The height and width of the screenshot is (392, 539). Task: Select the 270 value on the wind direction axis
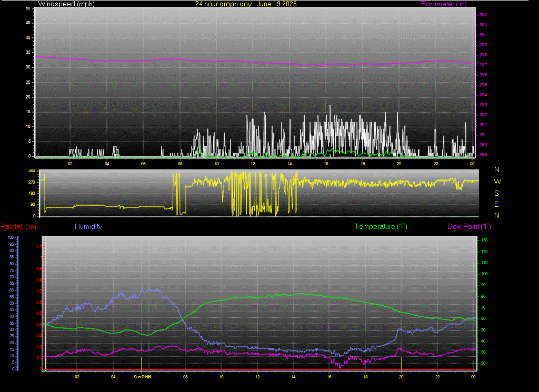(32, 182)
